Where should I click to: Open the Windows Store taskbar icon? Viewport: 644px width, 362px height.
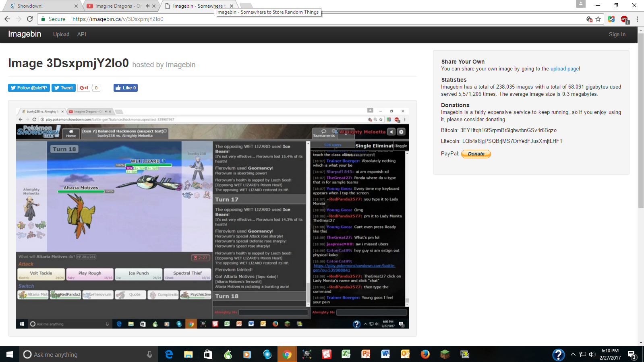tap(208, 354)
